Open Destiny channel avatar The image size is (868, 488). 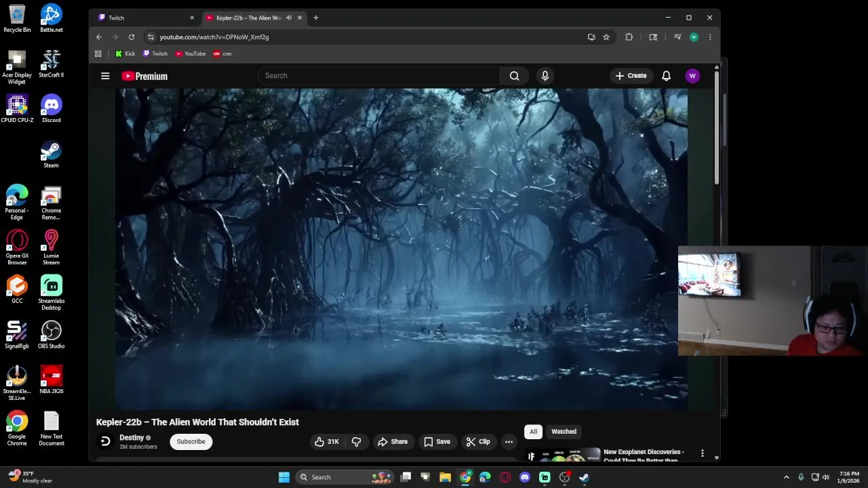(x=105, y=441)
